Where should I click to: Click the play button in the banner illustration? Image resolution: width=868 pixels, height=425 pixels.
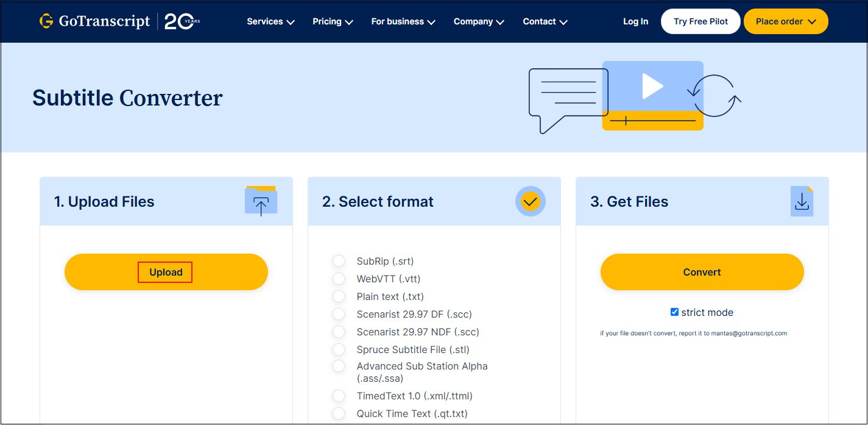click(x=652, y=86)
